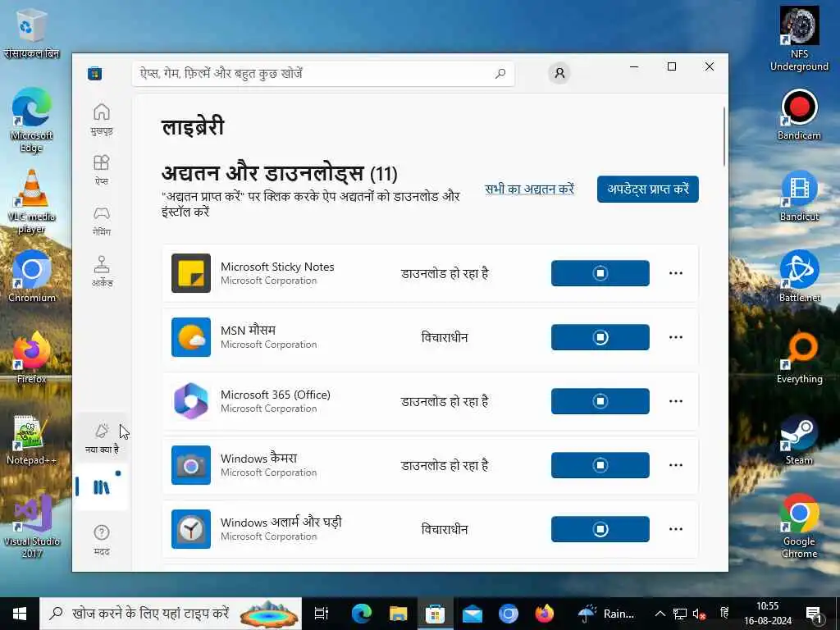Click the 'अपडेट्स प्राप्त करें' button
Viewport: 840px width, 630px height.
[x=648, y=189]
